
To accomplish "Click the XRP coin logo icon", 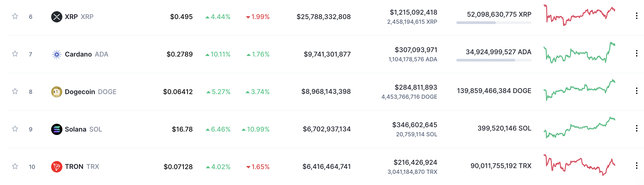I will (x=57, y=17).
